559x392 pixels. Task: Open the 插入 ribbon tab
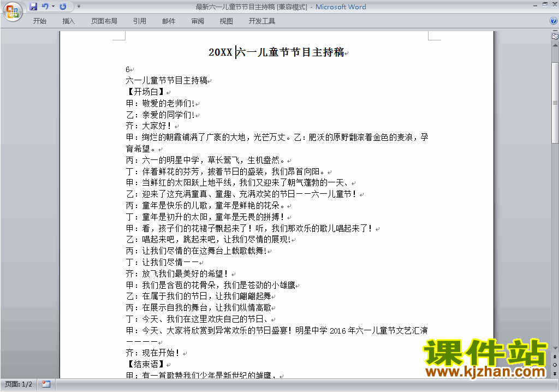[68, 21]
